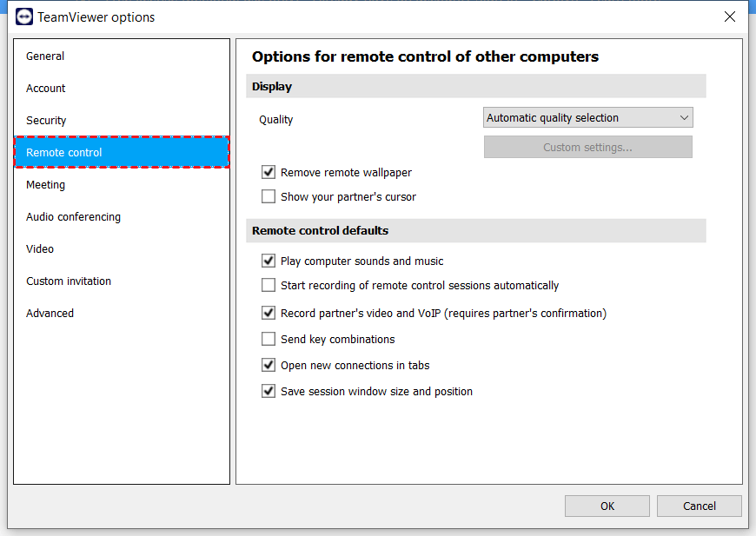Toggle Play computer sounds and music
The height and width of the screenshot is (536, 756).
(x=268, y=261)
